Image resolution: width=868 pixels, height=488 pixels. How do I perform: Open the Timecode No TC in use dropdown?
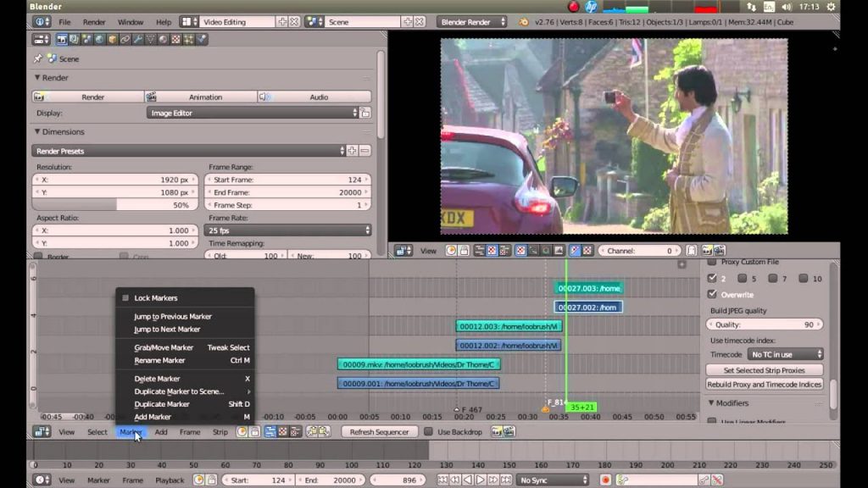coord(785,354)
